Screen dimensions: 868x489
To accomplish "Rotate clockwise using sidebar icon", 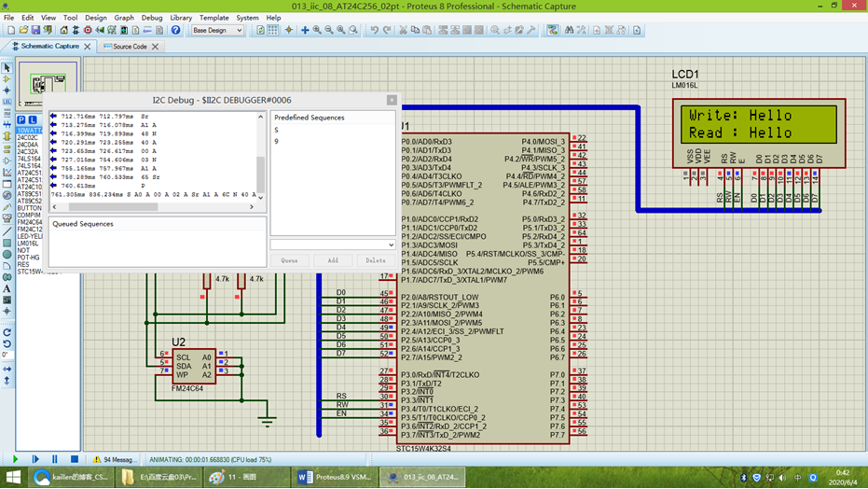I will pos(7,333).
